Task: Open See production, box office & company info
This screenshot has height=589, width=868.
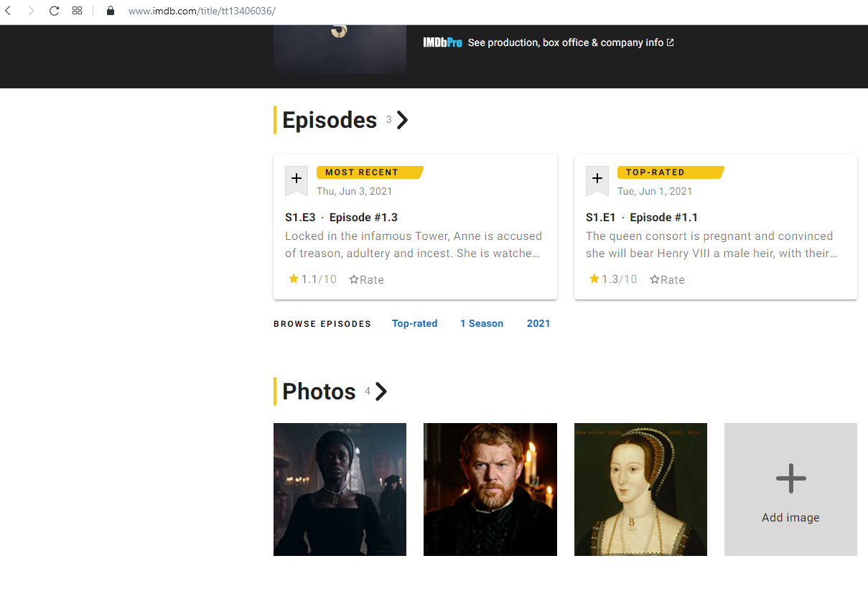Action: point(566,42)
